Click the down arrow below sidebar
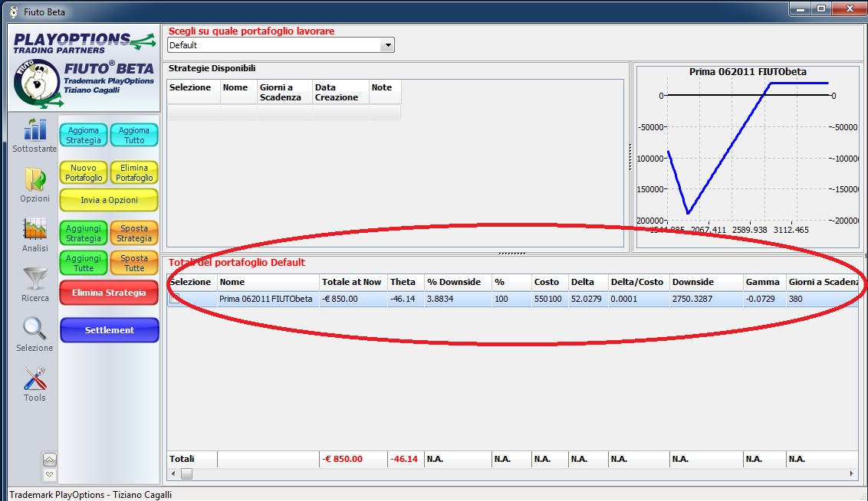This screenshot has width=868, height=501. (50, 474)
